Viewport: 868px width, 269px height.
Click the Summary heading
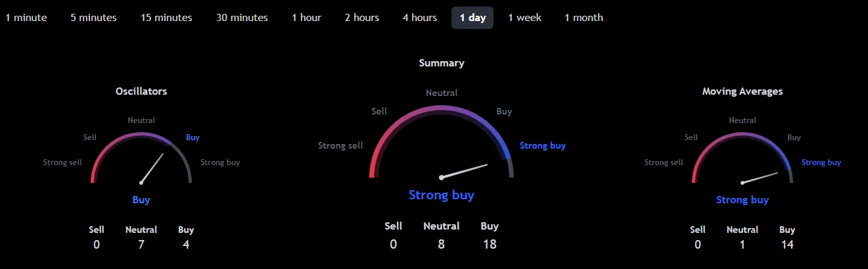[442, 63]
